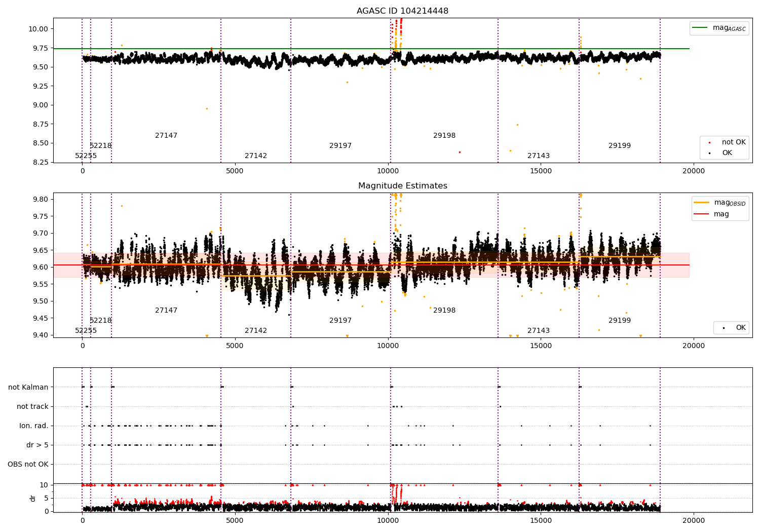Click y-axis tick 9.75 on top plot
The height and width of the screenshot is (532, 760).
(40, 48)
